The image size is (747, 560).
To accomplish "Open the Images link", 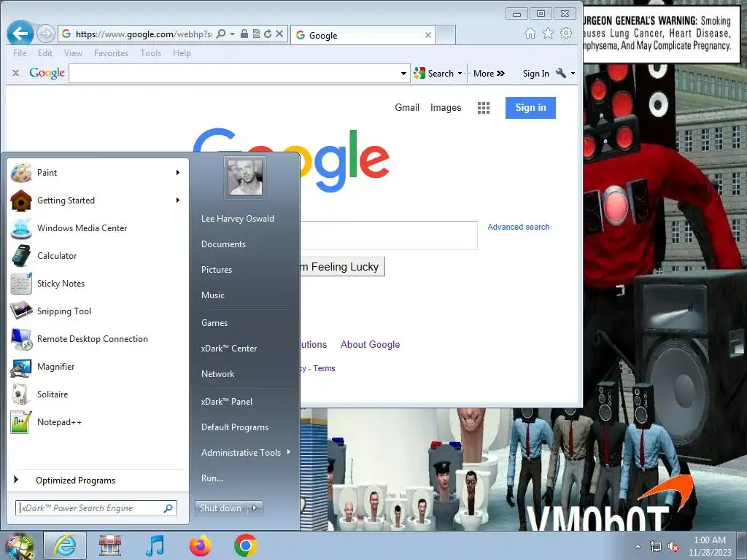I will (x=446, y=108).
